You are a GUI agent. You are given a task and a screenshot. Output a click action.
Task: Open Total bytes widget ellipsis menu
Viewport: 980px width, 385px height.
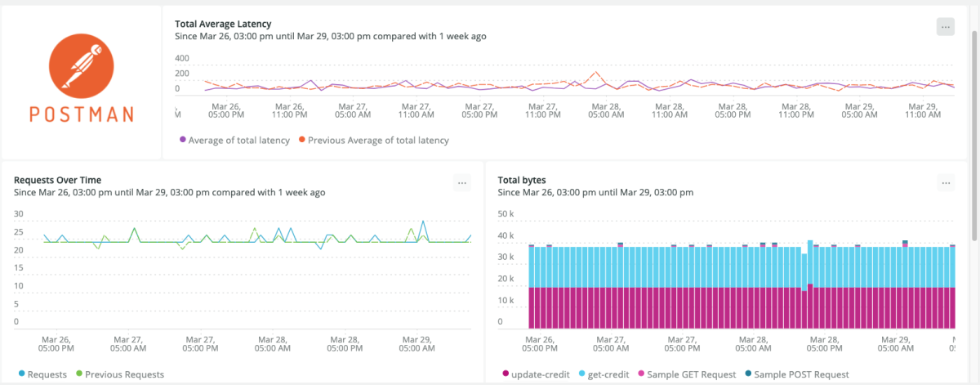945,183
